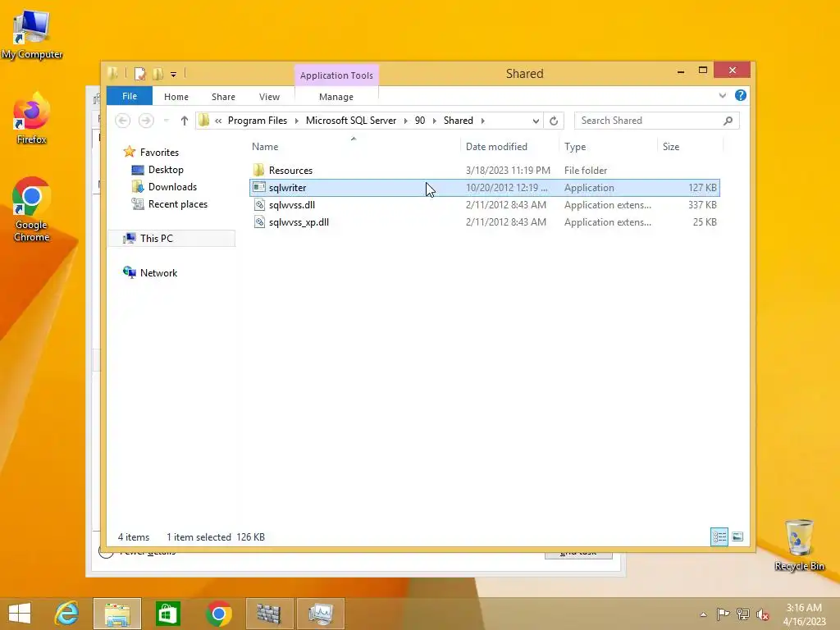This screenshot has width=840, height=630.
Task: Show hidden tray icons with the arrow
Action: pos(703,614)
